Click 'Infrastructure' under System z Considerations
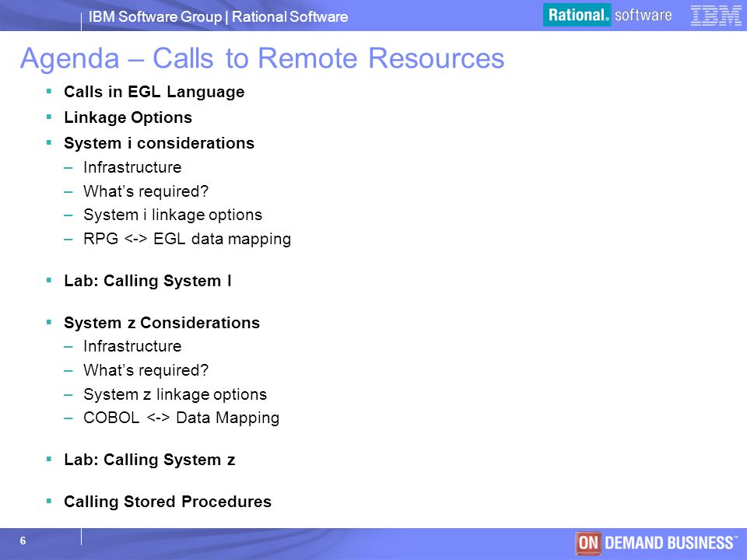Viewport: 747px width, 560px height. pyautogui.click(x=132, y=346)
